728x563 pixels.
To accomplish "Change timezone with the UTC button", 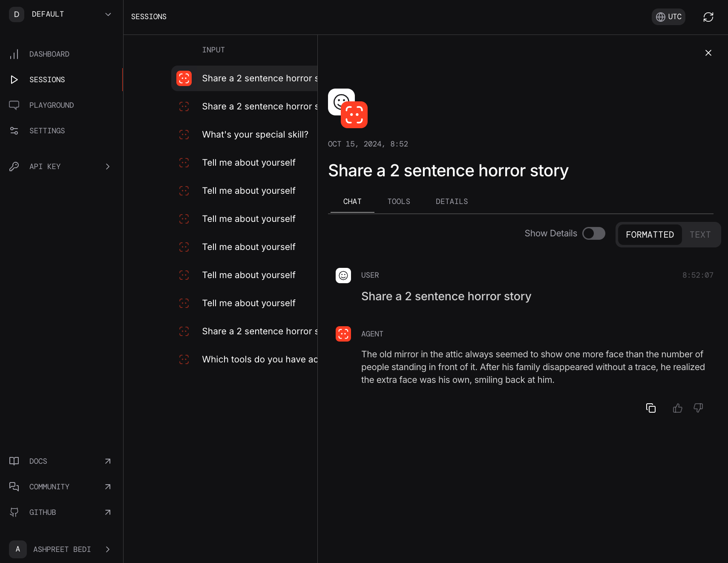I will pyautogui.click(x=668, y=17).
